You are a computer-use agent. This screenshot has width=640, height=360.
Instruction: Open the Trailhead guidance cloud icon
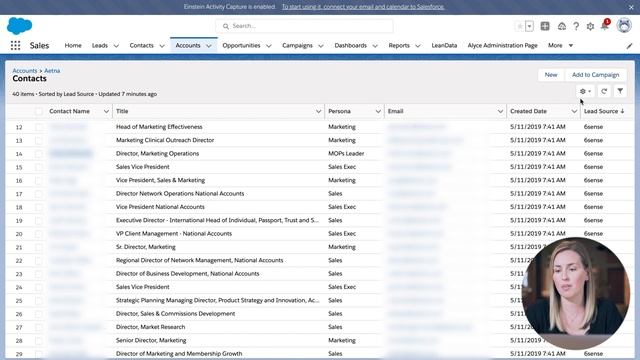(562, 26)
